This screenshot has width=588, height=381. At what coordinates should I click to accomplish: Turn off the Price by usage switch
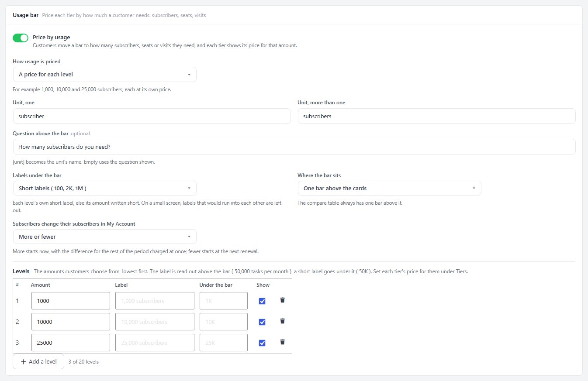[21, 38]
